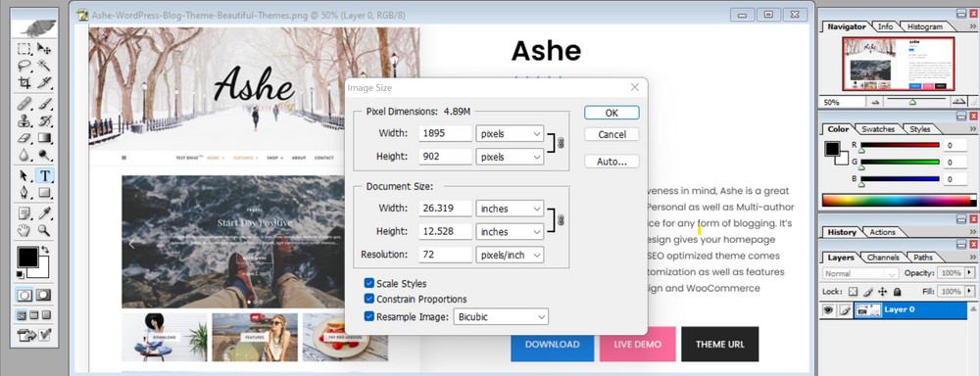Close the Image Size dialog
Screen dimensions: 980x376
pyautogui.click(x=634, y=87)
